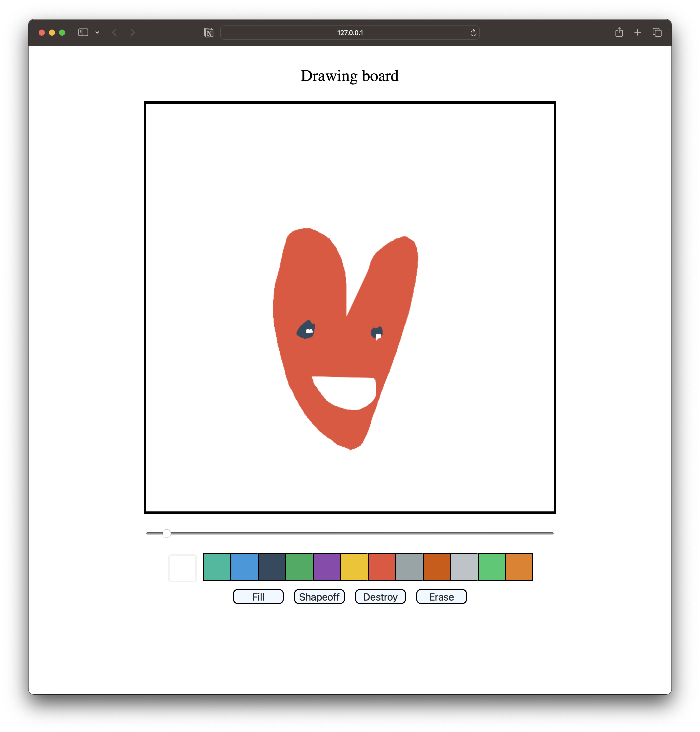Reload the page via the refresh icon
Screen dimensions: 700x732
[473, 33]
